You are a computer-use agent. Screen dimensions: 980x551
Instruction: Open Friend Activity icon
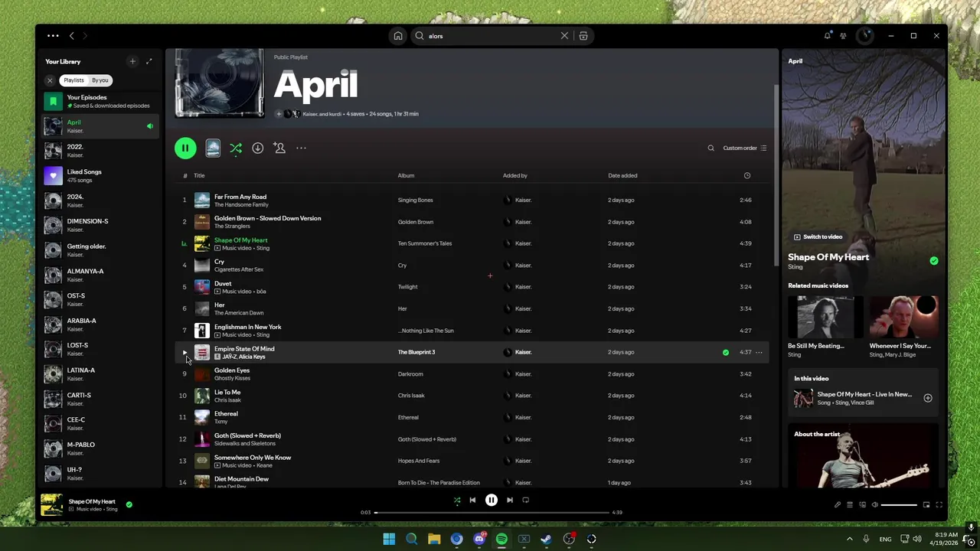pos(843,36)
